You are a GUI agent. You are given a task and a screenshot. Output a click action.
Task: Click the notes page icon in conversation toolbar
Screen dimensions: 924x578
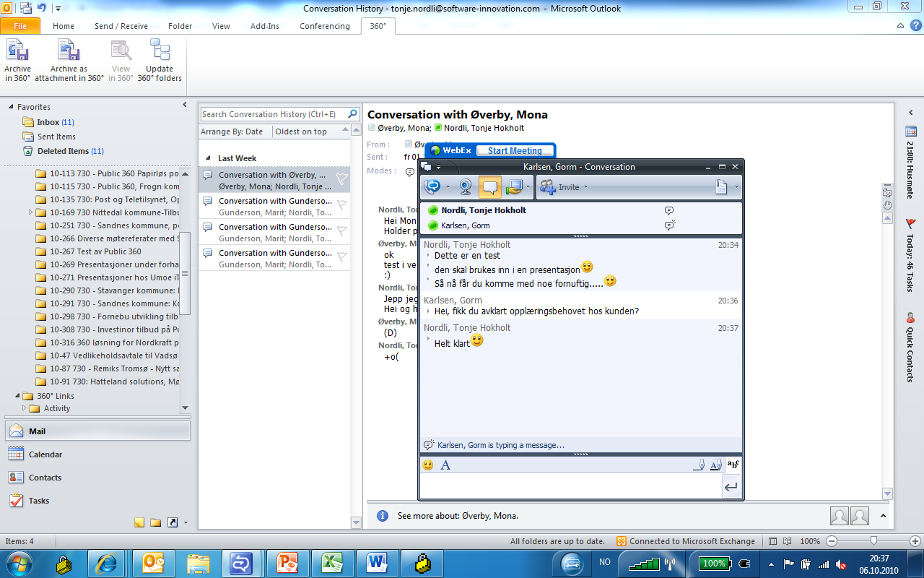pos(720,187)
